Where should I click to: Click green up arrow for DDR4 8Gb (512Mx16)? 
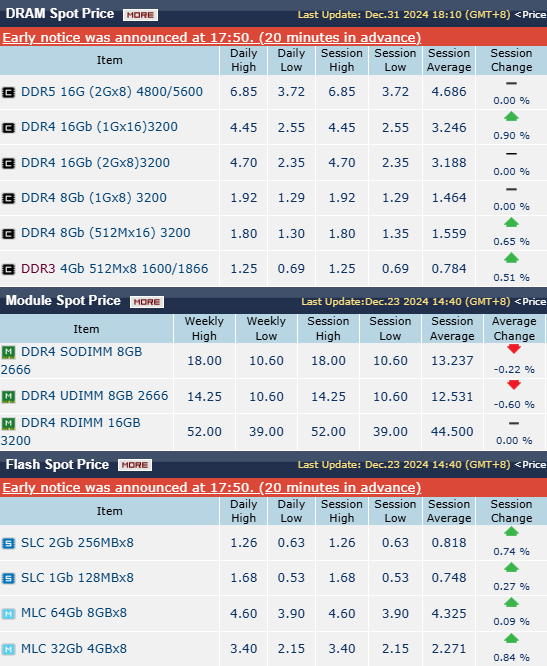pos(511,222)
